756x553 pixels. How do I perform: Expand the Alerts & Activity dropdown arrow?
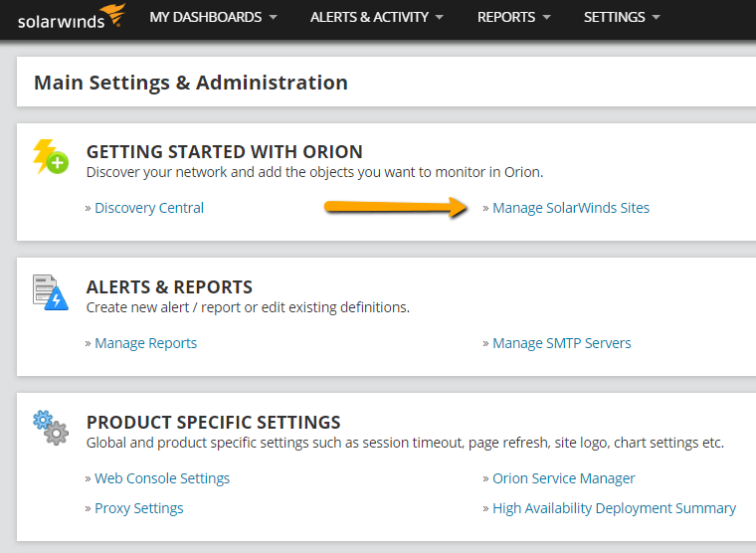coord(439,17)
